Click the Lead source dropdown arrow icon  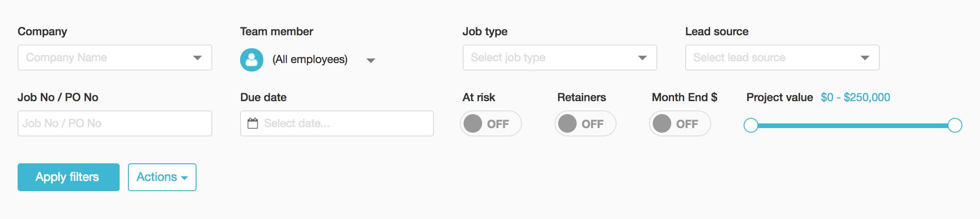[865, 58]
